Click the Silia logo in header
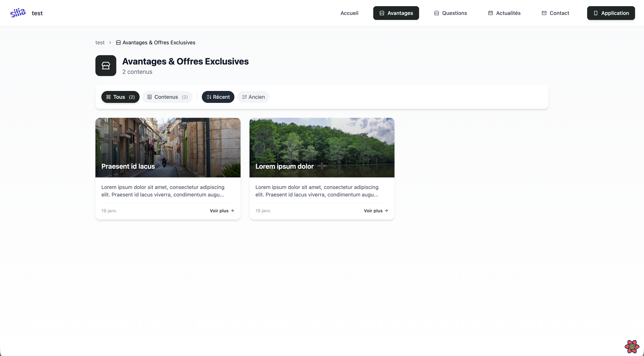644x356 pixels. pos(18,13)
